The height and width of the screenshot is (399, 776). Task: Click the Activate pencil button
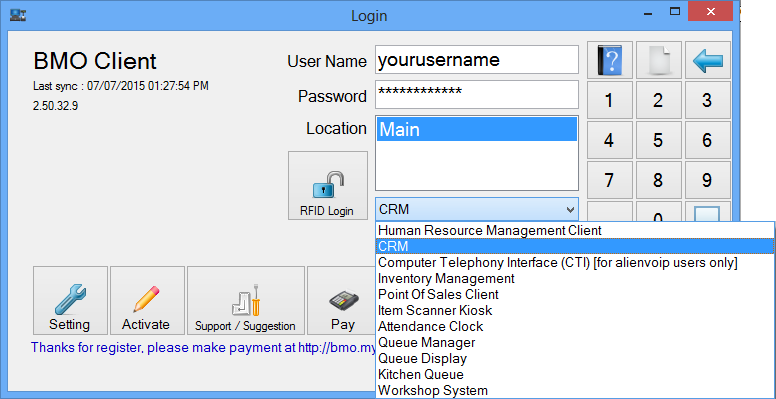147,300
